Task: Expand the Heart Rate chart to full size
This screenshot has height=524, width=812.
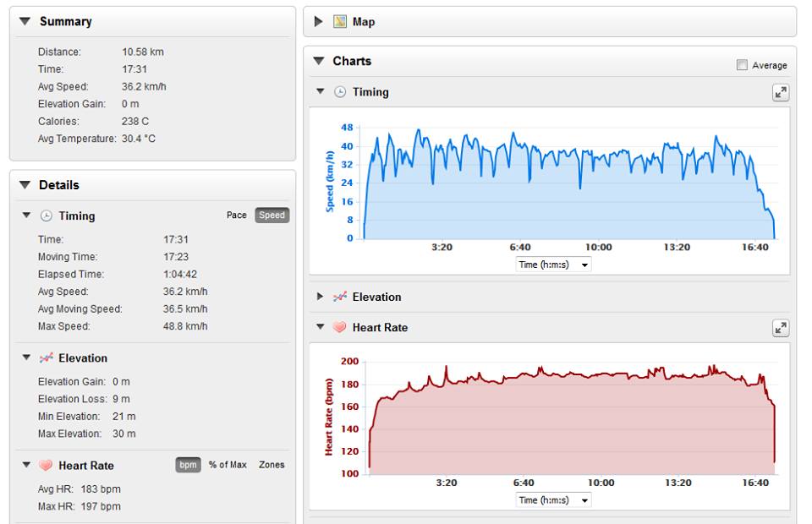Action: coord(781,328)
